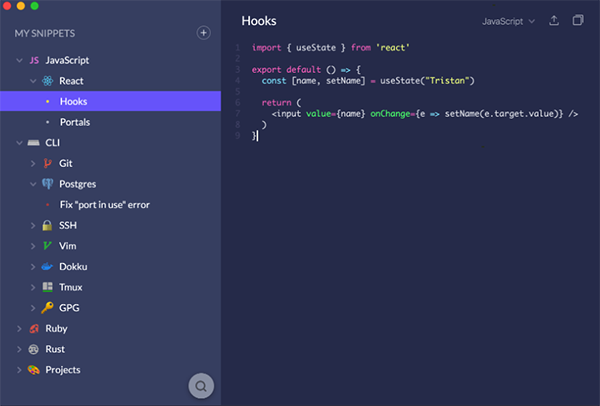Expand the Vim folder chevron
The height and width of the screenshot is (406, 600).
click(x=33, y=246)
